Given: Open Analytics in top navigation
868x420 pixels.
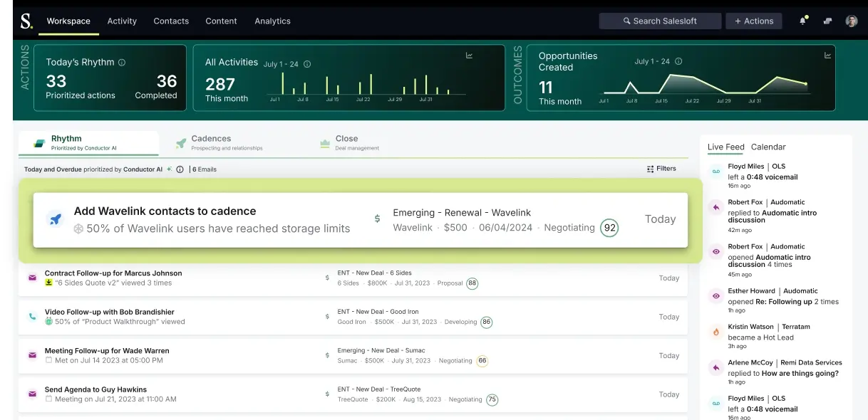Looking at the screenshot, I should click(272, 21).
